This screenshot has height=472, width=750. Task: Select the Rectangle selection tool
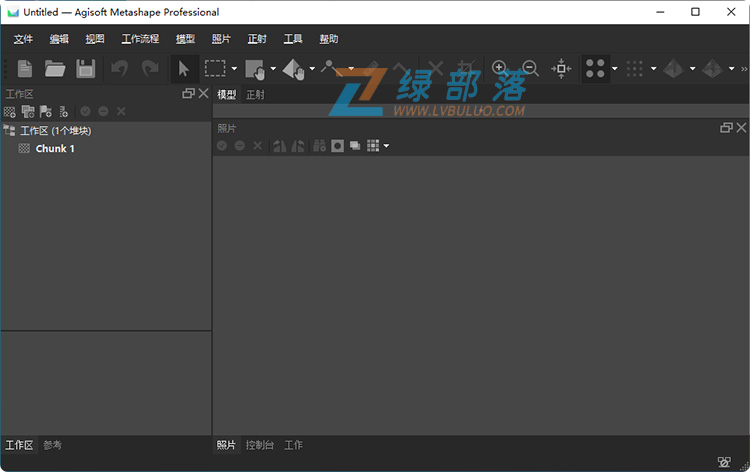215,68
